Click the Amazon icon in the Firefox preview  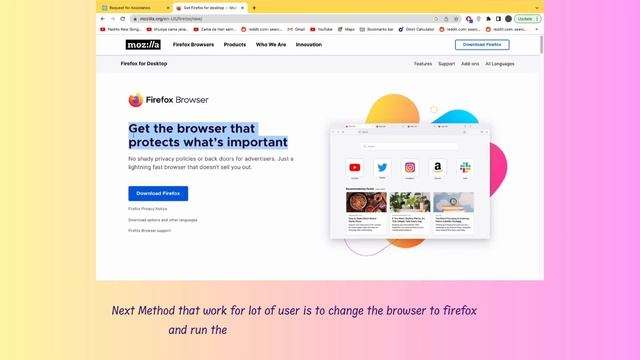click(438, 167)
